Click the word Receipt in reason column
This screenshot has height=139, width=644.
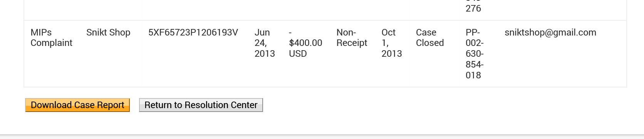[x=352, y=43]
